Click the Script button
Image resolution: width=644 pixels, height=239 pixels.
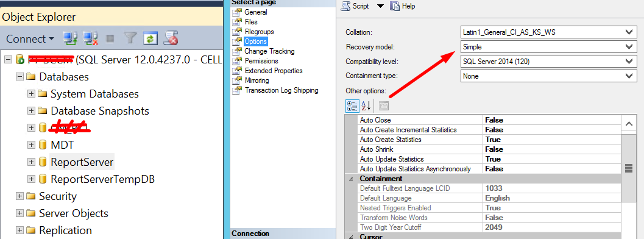click(355, 6)
